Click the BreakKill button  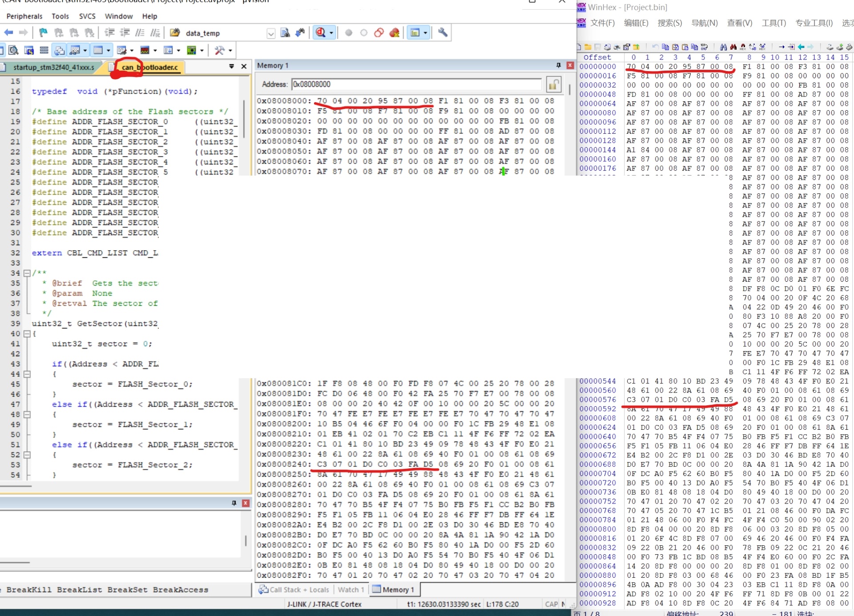[30, 590]
